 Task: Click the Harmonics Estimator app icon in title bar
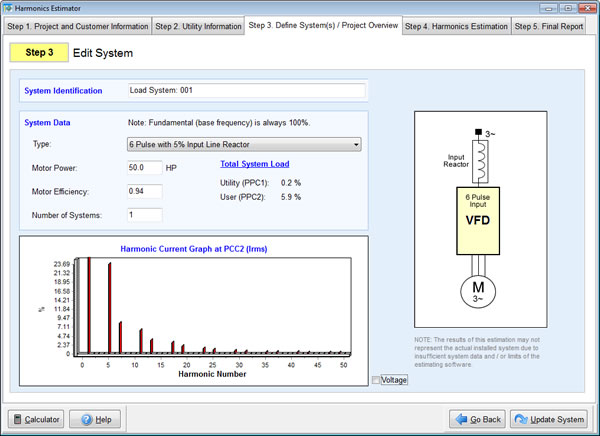click(x=9, y=7)
